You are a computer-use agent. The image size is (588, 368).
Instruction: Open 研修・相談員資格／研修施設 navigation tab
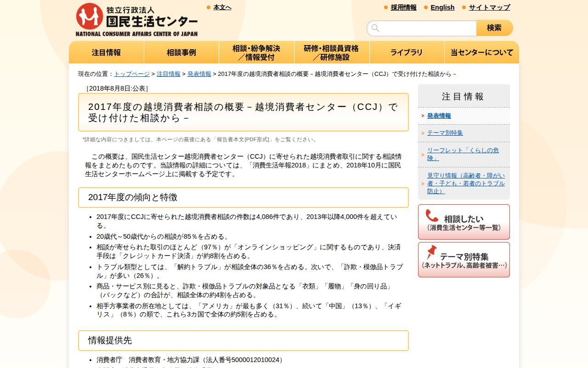pyautogui.click(x=332, y=52)
